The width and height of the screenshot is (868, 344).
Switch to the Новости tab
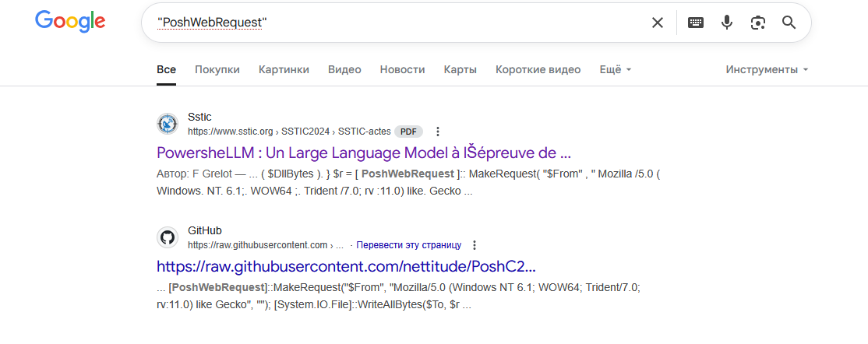click(403, 70)
